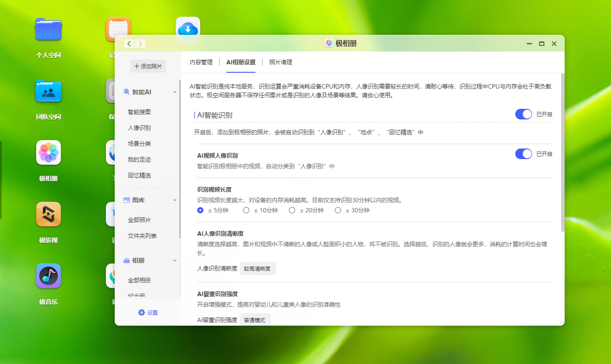Image resolution: width=611 pixels, height=364 pixels.
Task: Click the 极相册 logo in the title bar
Action: [329, 43]
